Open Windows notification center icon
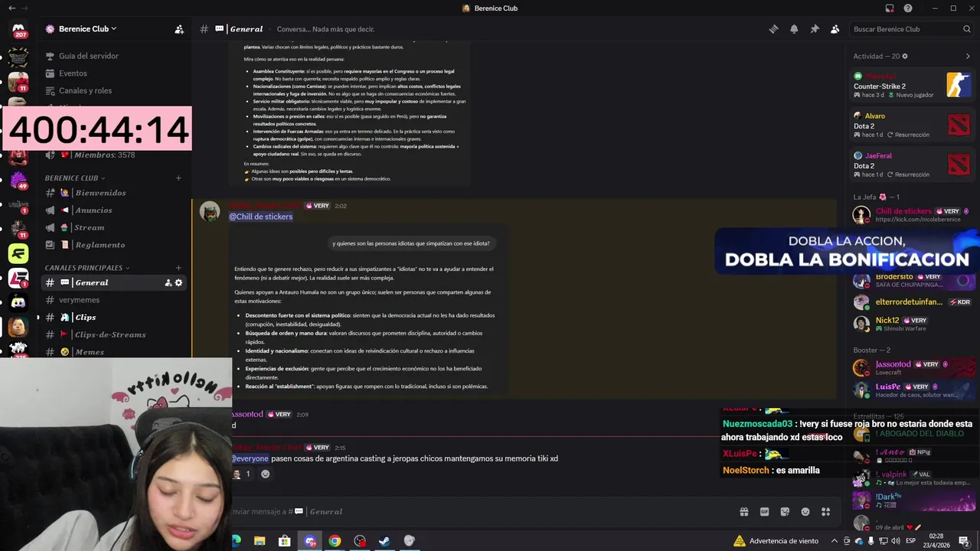 (964, 541)
